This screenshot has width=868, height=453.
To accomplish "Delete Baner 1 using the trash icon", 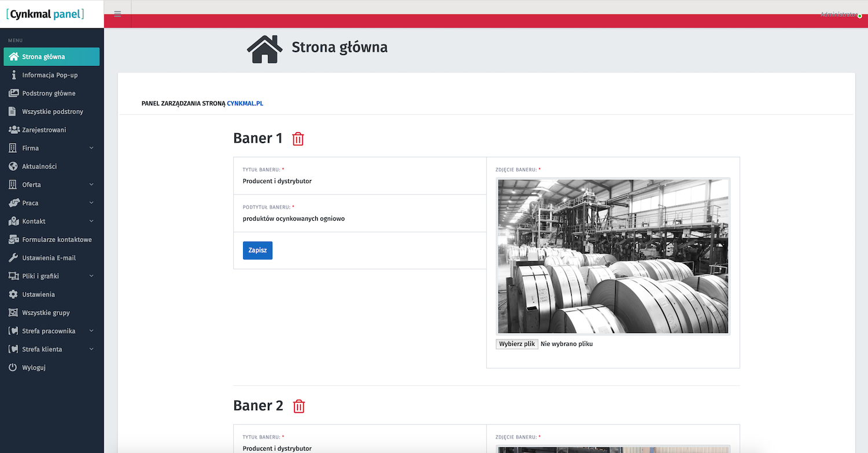I will click(x=298, y=139).
